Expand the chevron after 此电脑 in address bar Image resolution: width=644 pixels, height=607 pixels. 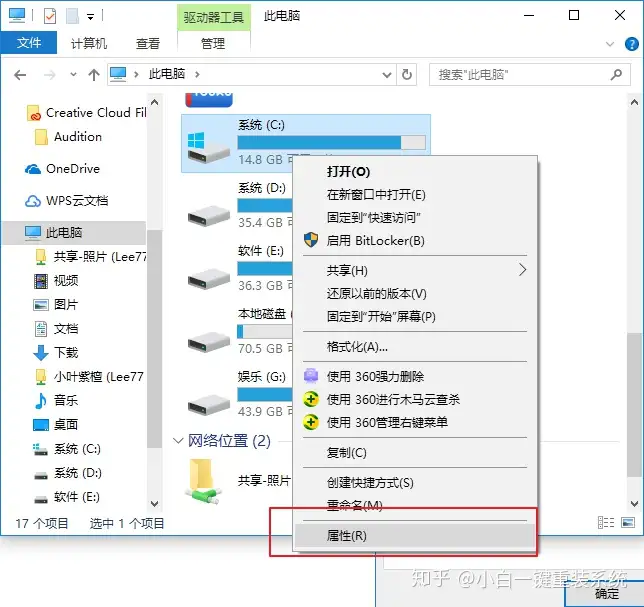[x=198, y=74]
